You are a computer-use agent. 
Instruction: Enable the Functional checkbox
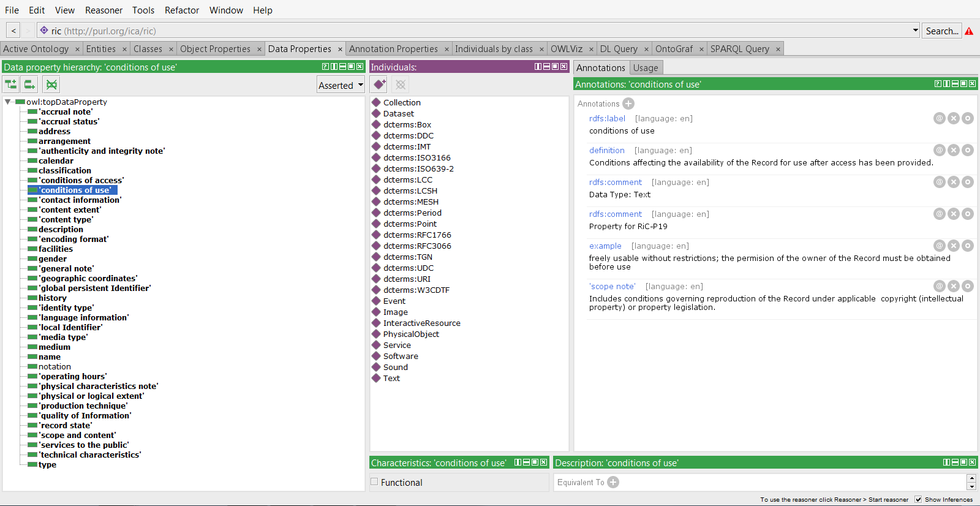[374, 482]
